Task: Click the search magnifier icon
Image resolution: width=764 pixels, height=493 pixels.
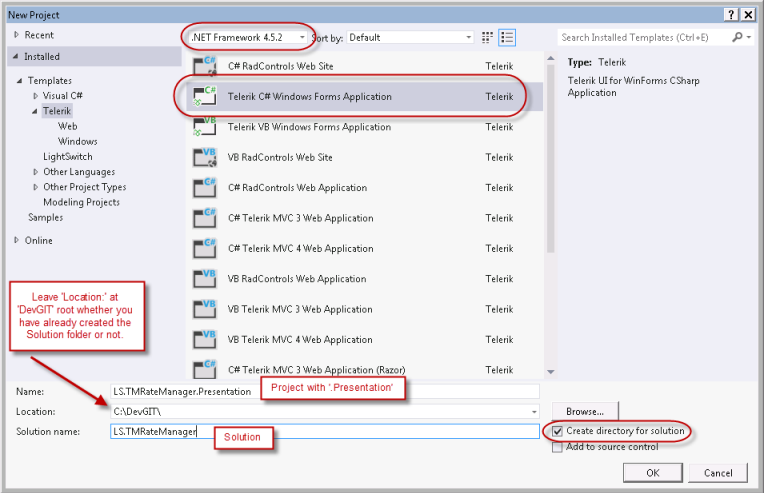Action: pos(737,37)
